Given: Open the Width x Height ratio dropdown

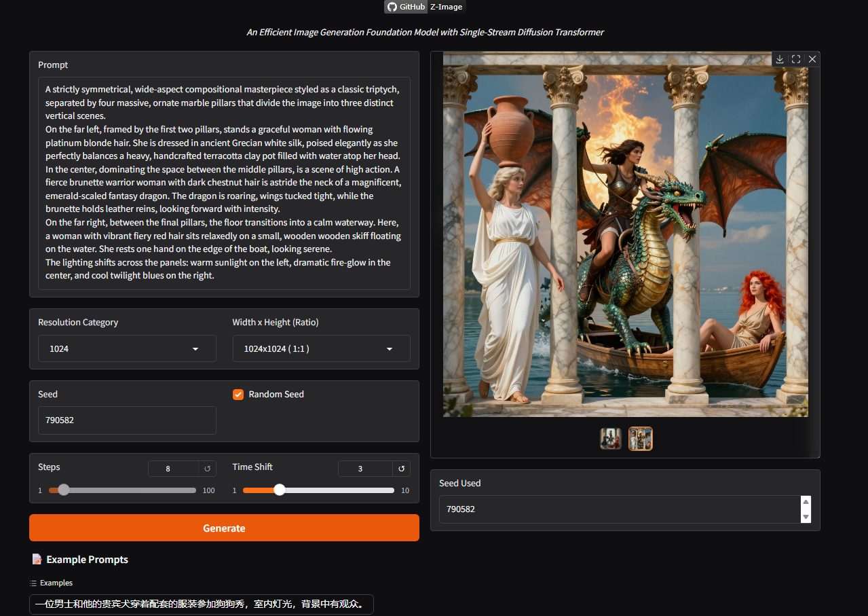Looking at the screenshot, I should (x=321, y=348).
